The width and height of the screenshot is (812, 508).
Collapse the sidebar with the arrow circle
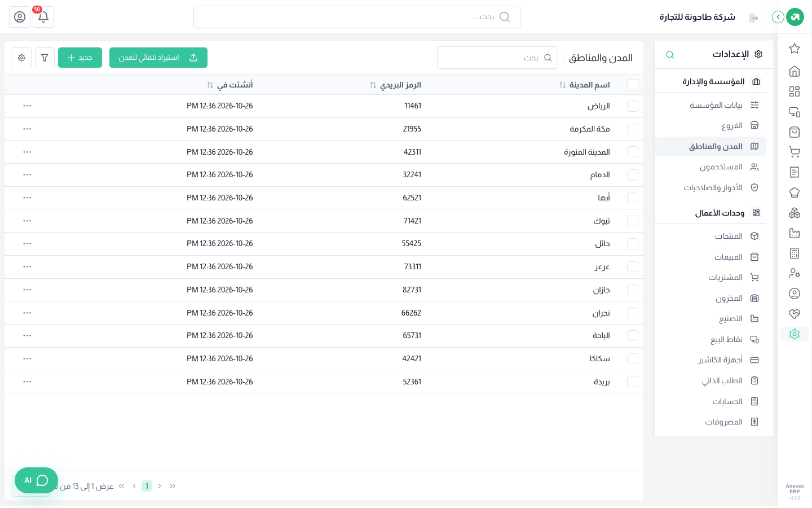tap(778, 17)
